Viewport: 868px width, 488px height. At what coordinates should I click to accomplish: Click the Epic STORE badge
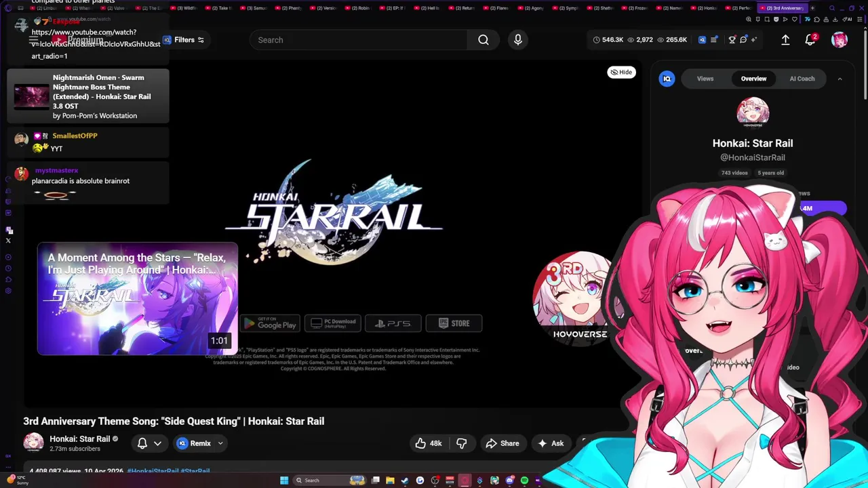(x=454, y=323)
